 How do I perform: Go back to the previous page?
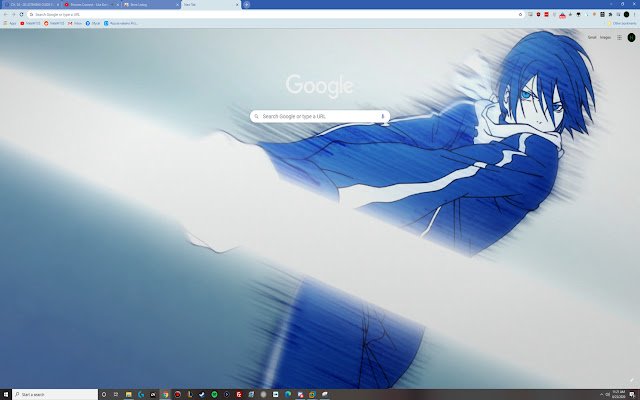pos(5,14)
